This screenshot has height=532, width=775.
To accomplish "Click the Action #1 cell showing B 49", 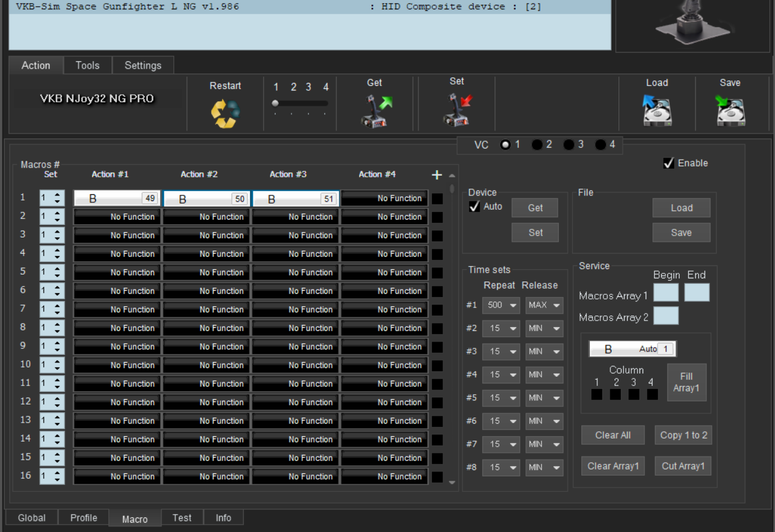I will (x=117, y=199).
